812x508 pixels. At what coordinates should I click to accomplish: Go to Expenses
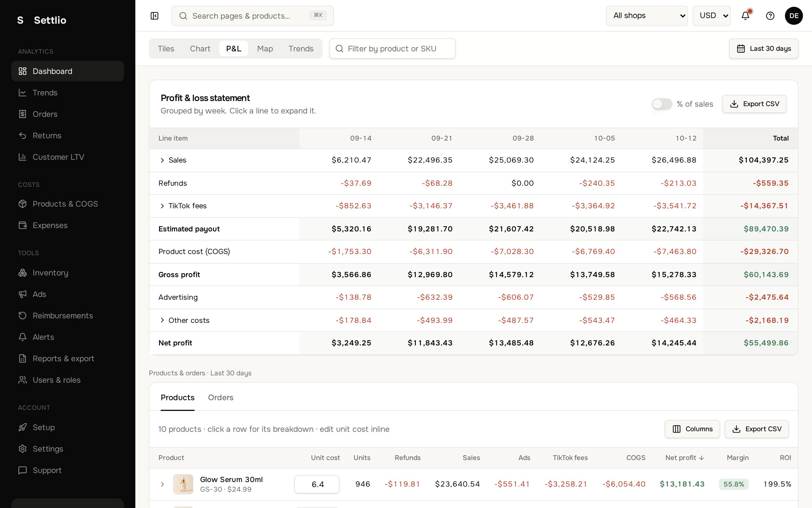point(67,225)
